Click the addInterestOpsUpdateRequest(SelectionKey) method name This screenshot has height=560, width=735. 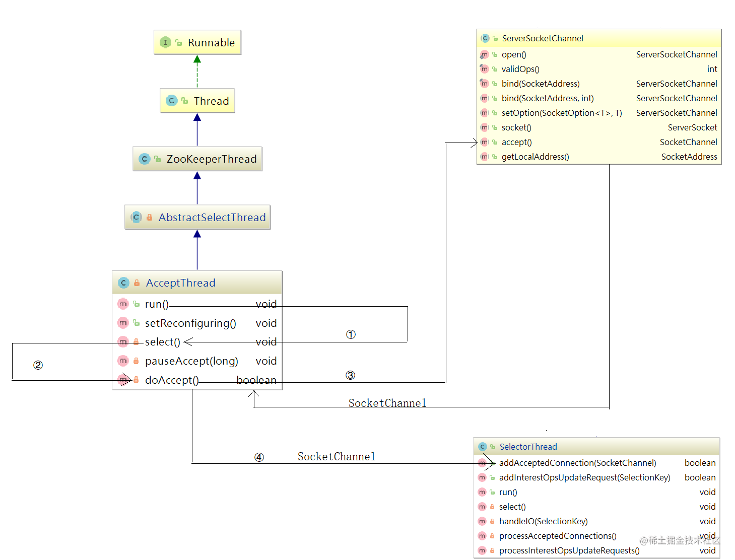[x=585, y=477]
